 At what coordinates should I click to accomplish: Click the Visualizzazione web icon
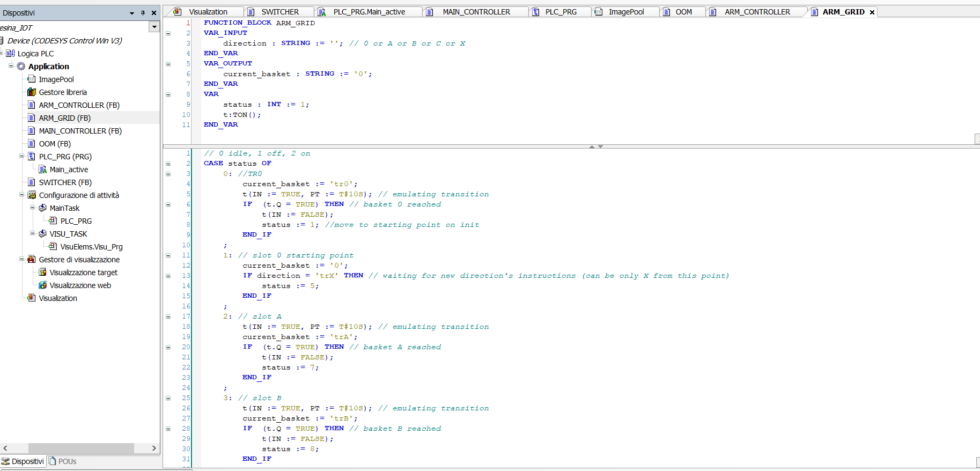pos(42,285)
